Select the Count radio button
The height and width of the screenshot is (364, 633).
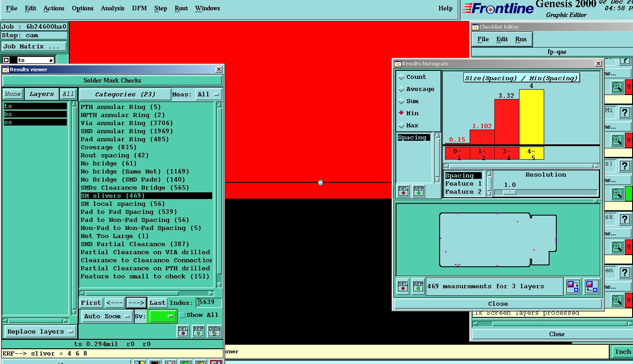click(402, 77)
